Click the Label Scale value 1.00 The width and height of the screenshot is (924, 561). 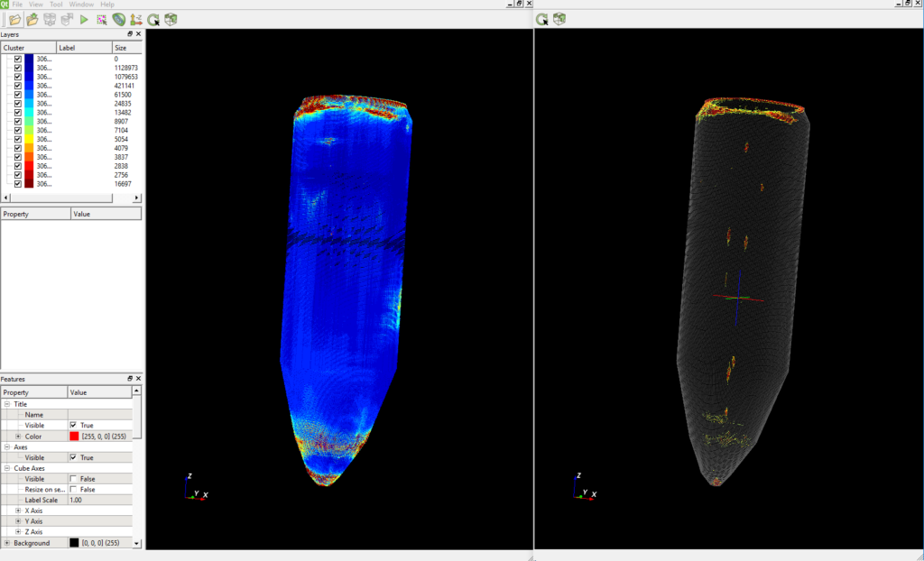click(x=76, y=501)
